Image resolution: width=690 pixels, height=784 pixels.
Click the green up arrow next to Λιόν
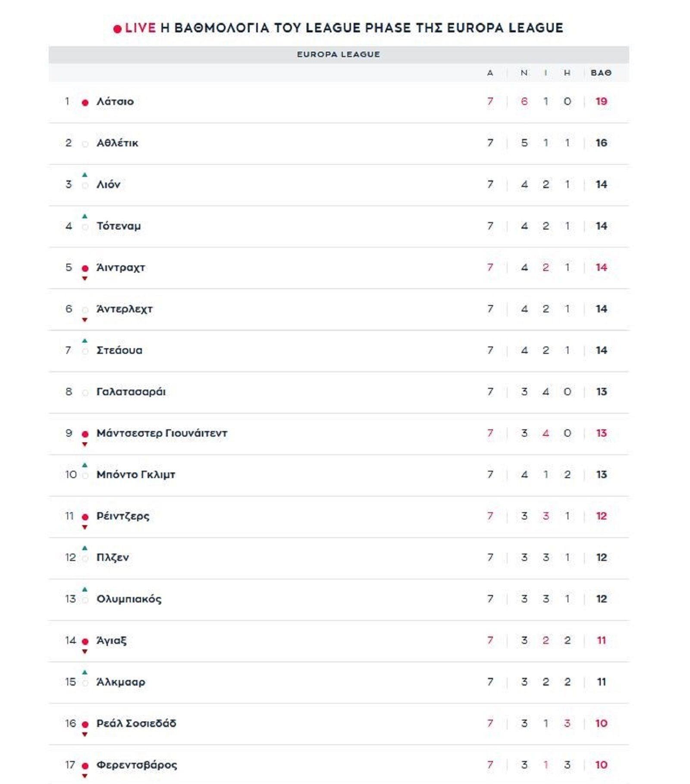(x=85, y=175)
